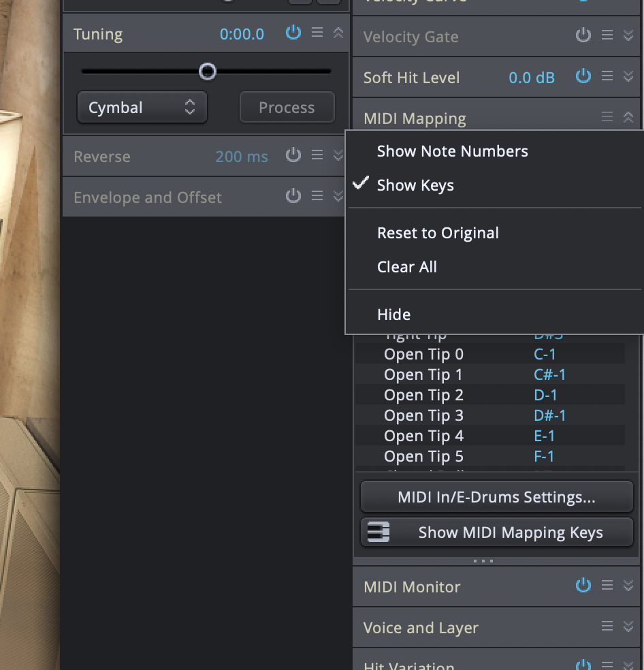Click the keyboard icon for MIDI mapping keys

click(x=378, y=532)
